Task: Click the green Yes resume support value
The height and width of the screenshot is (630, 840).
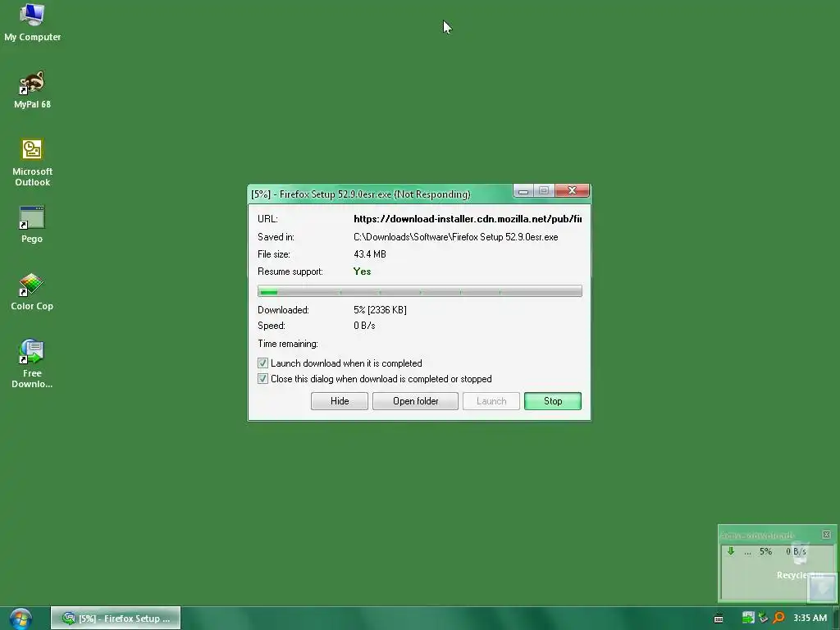Action: 362,271
